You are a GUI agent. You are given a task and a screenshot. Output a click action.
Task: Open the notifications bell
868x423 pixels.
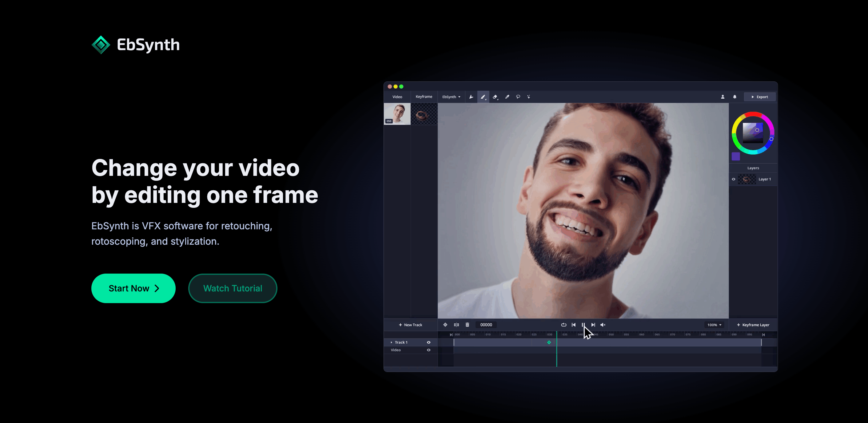735,97
